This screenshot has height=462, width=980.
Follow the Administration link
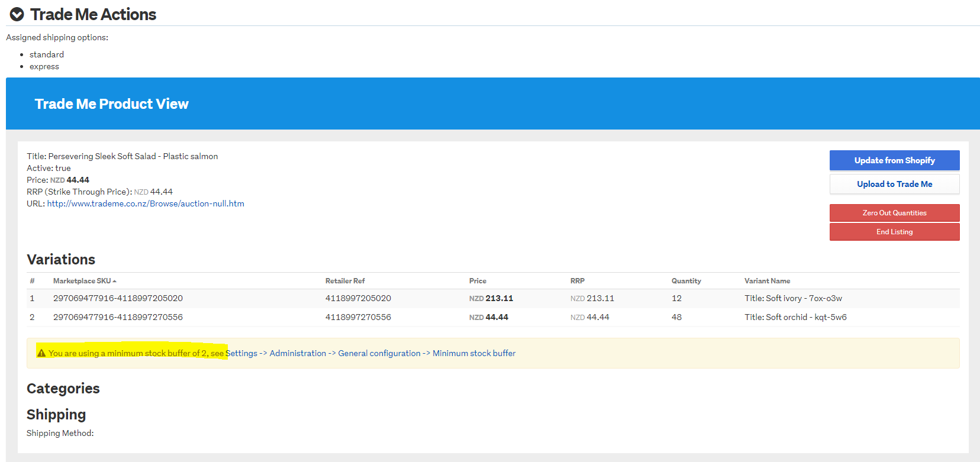[298, 353]
